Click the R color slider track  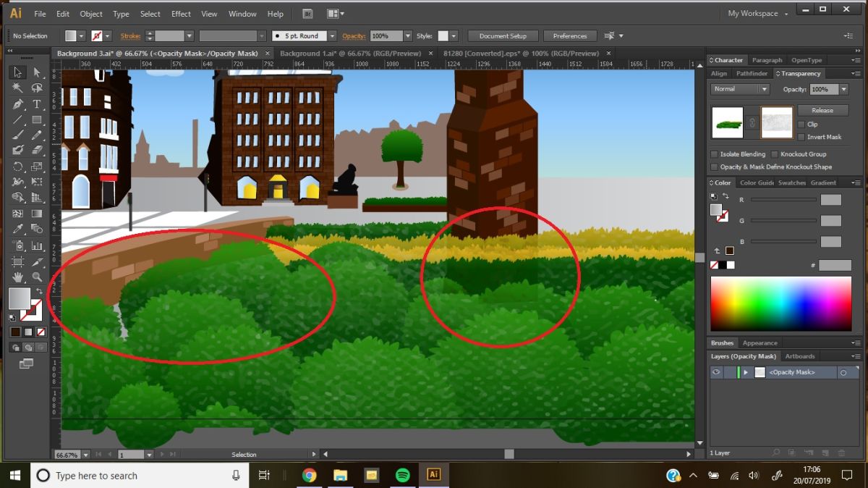pos(783,200)
